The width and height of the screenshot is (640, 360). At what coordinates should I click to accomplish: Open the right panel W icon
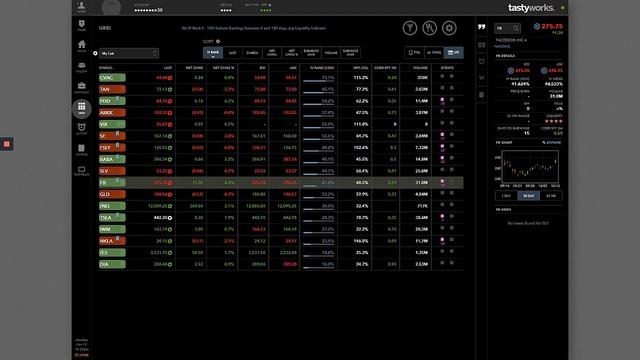click(482, 78)
